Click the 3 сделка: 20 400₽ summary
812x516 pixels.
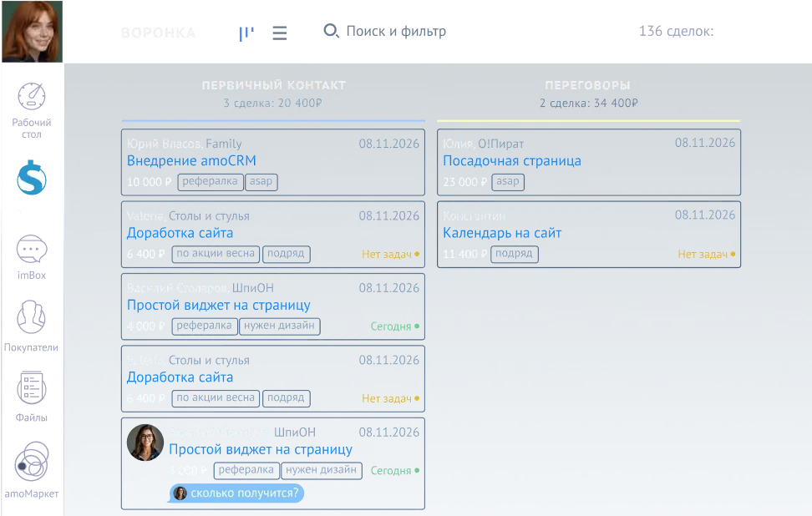(x=273, y=103)
